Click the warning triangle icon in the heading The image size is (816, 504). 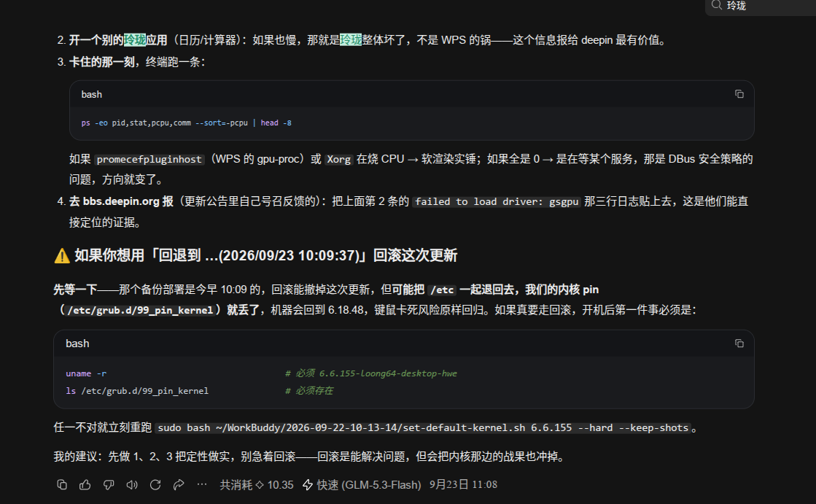click(x=62, y=255)
